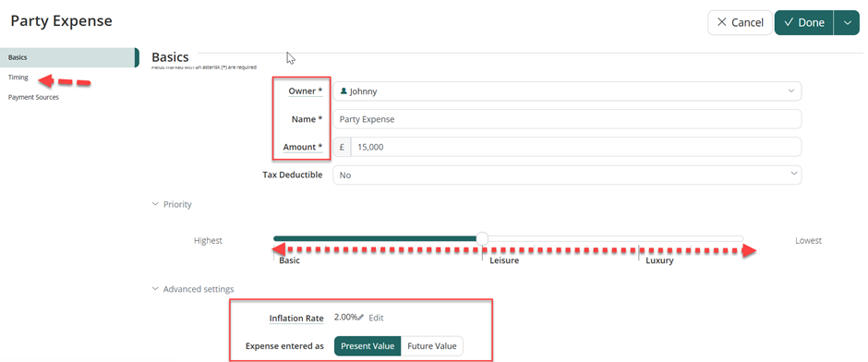This screenshot has height=362, width=868.
Task: Click the priority slider handle
Action: [482, 238]
